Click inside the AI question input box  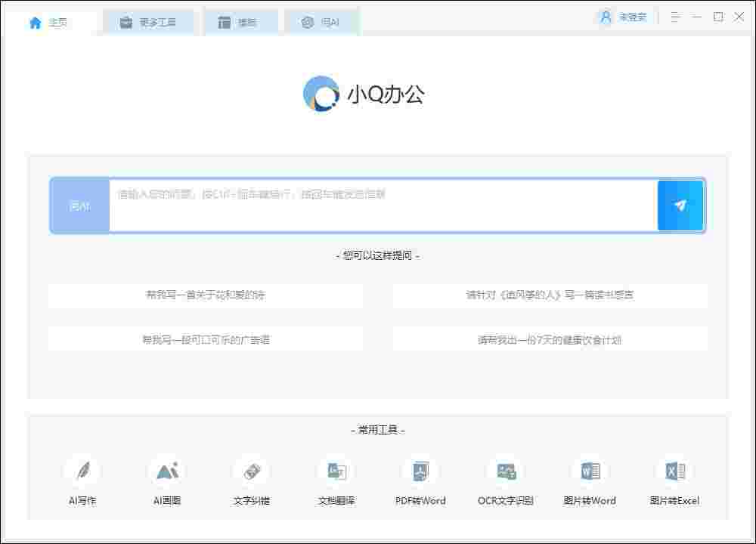[378, 205]
